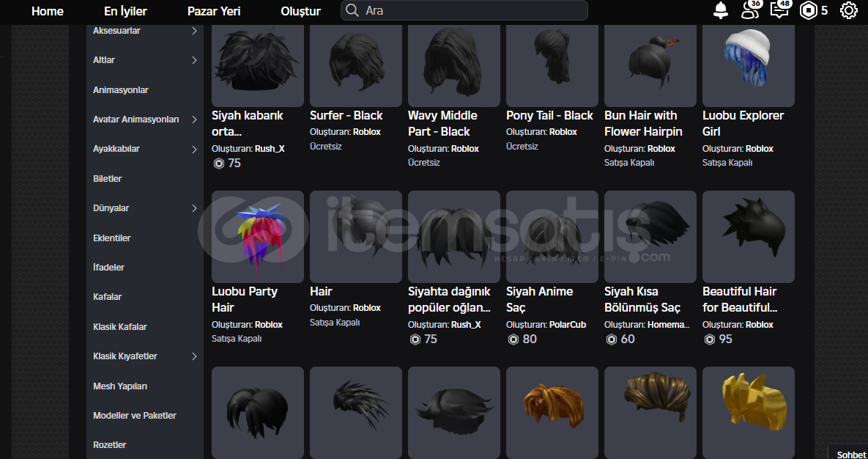Select the Klasik Kafalar category

coord(120,326)
